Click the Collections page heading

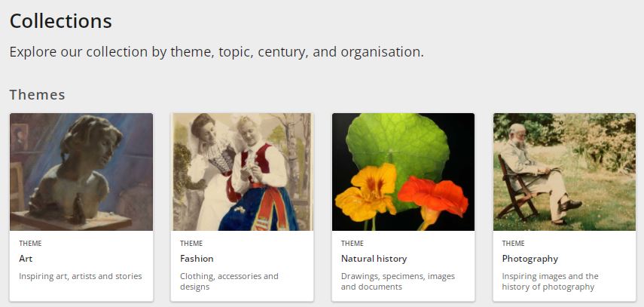(61, 21)
